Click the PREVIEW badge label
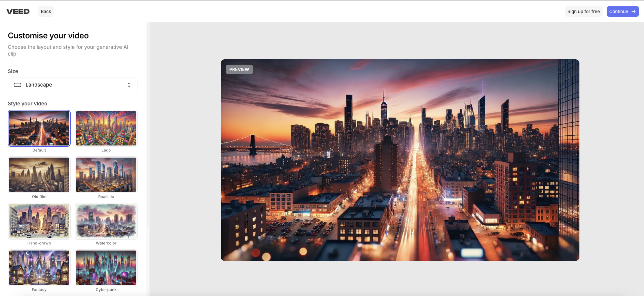The image size is (644, 296). click(x=239, y=69)
